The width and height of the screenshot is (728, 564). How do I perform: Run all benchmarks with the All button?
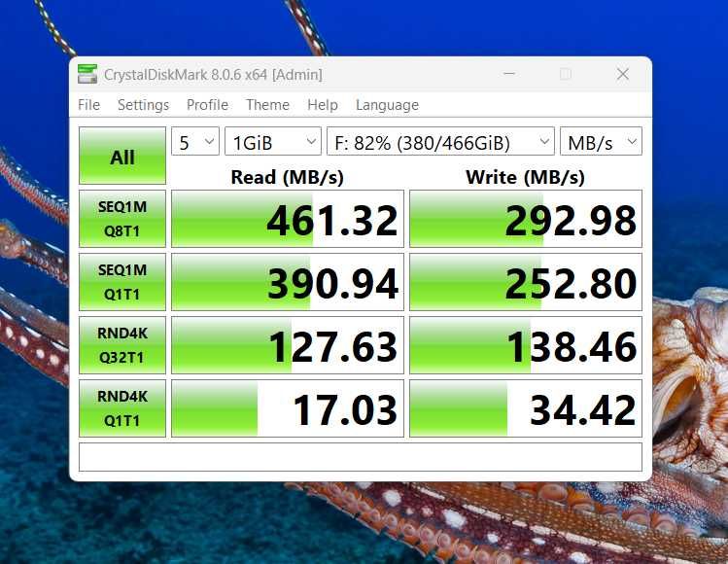point(122,156)
